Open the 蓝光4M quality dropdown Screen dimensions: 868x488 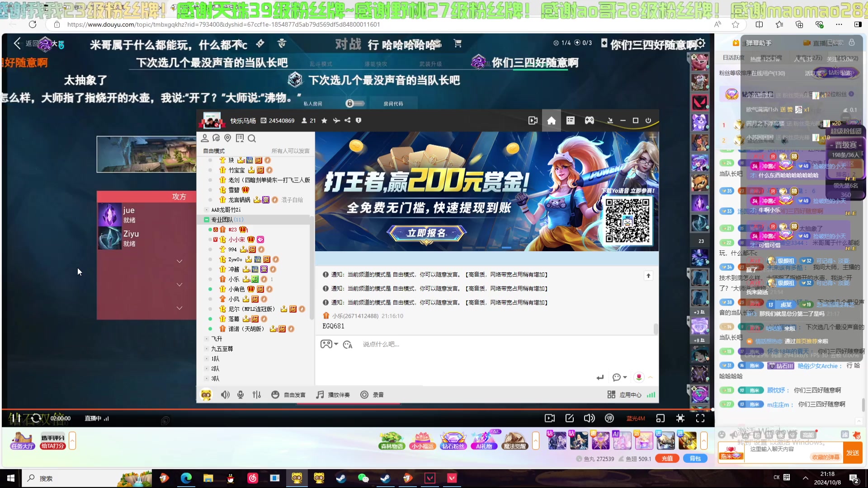(x=635, y=418)
